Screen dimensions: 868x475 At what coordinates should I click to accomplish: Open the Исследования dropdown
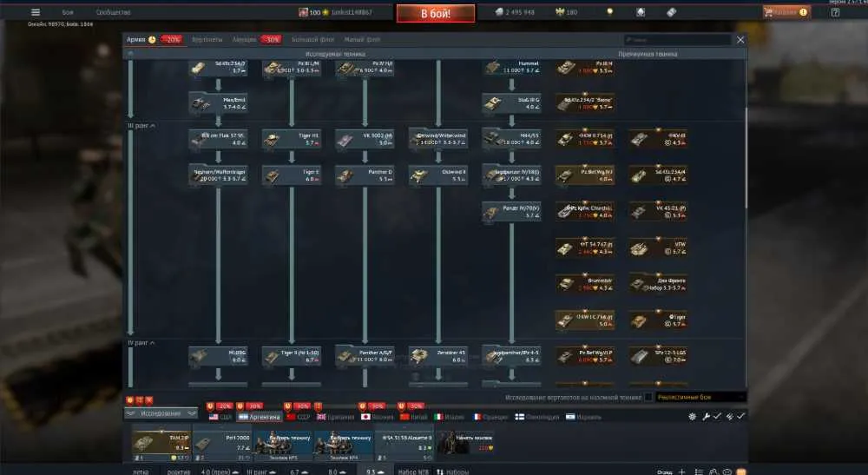(161, 413)
